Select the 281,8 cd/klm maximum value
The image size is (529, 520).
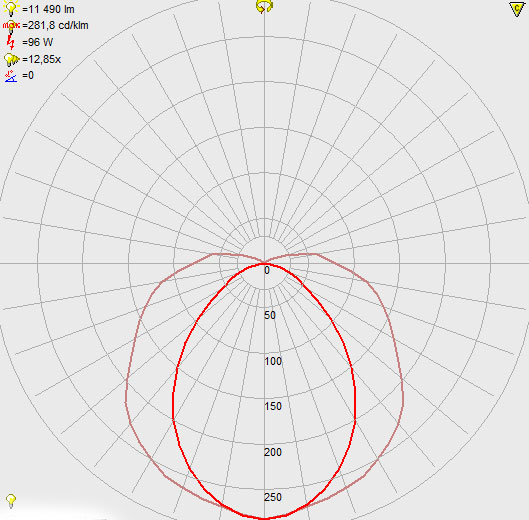tap(55, 25)
